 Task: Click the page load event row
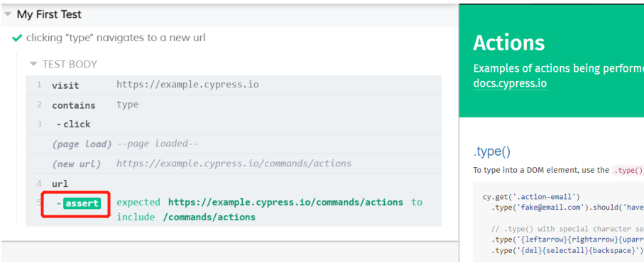[x=234, y=144]
